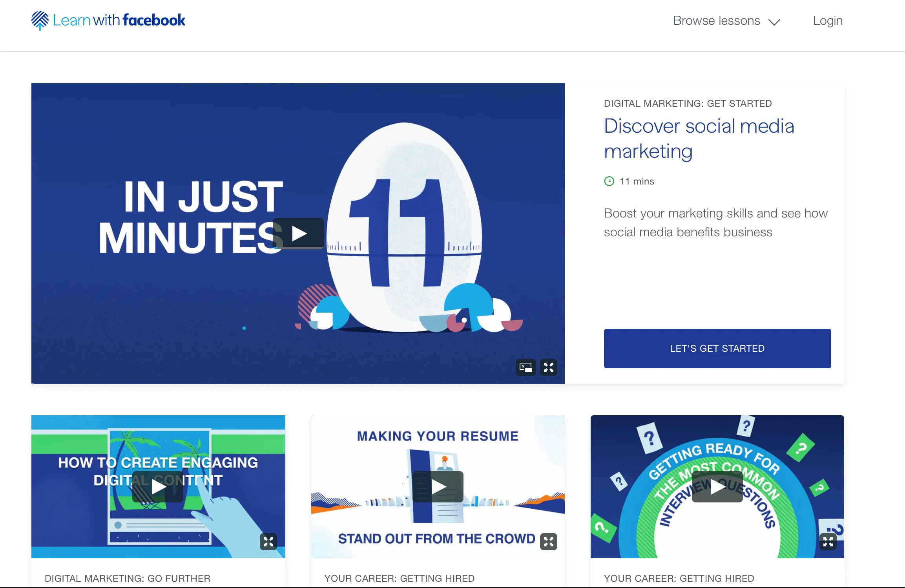Click the 'DIGITAL MARKETING: GET STARTED' label
The width and height of the screenshot is (905, 588).
[688, 103]
